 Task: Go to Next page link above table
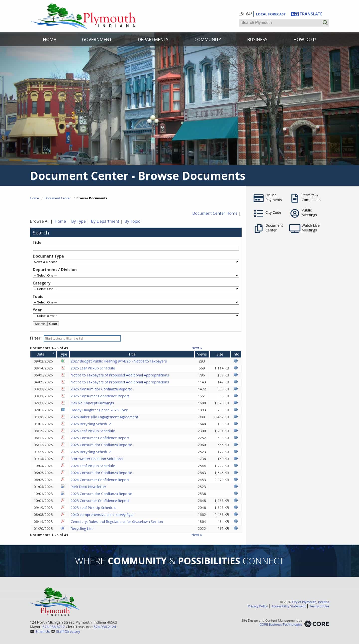[197, 348]
